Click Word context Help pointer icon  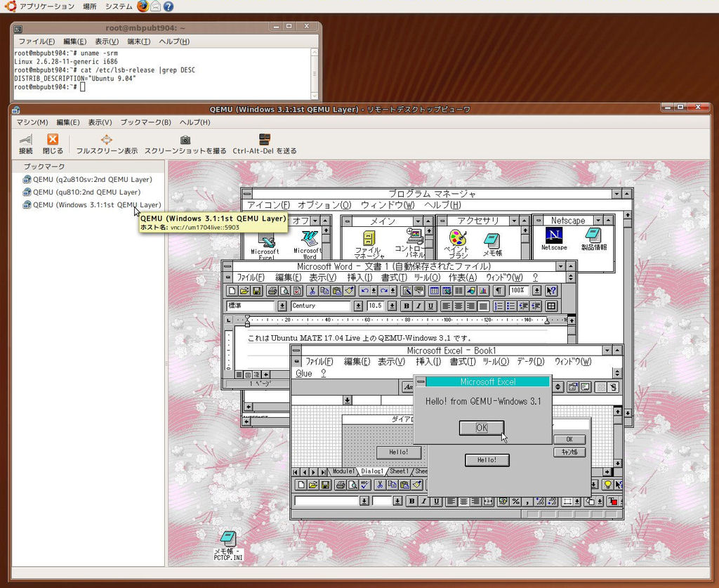pos(552,290)
